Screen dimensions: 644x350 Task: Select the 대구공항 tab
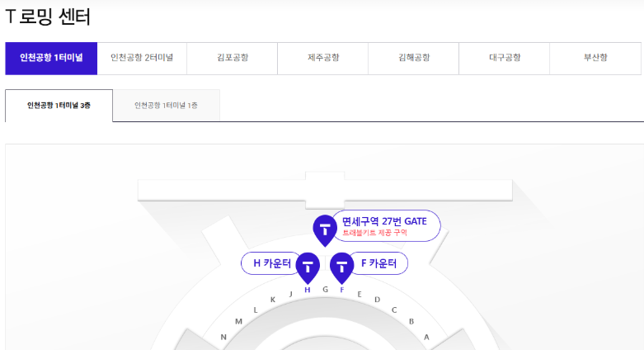[x=505, y=59]
